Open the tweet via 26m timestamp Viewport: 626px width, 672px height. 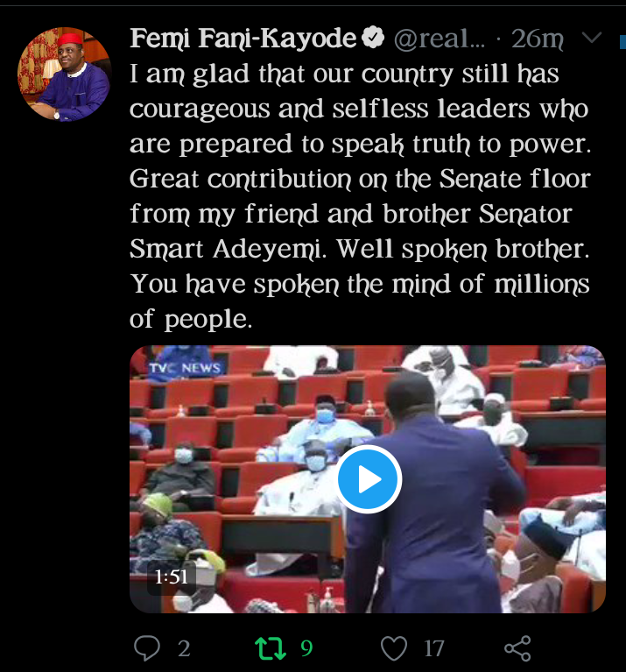(x=538, y=39)
